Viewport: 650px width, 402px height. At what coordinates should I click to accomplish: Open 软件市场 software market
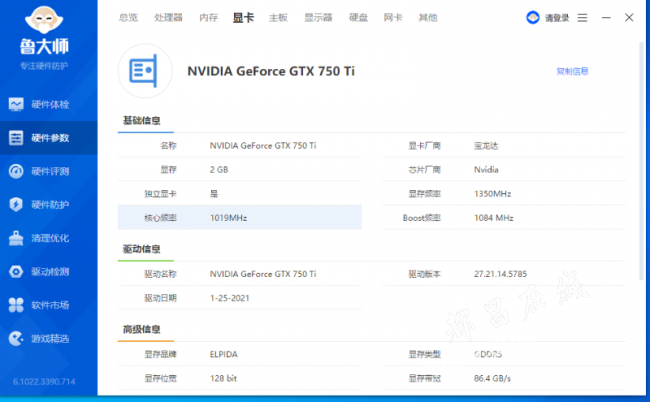pos(49,305)
